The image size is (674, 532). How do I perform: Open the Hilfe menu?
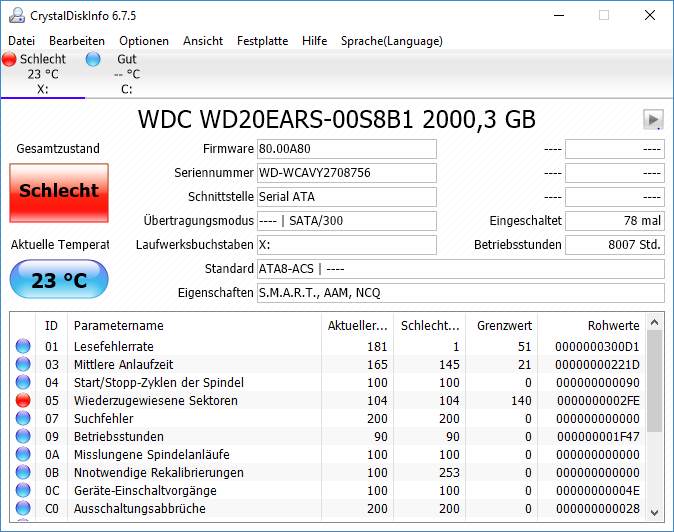[x=315, y=41]
